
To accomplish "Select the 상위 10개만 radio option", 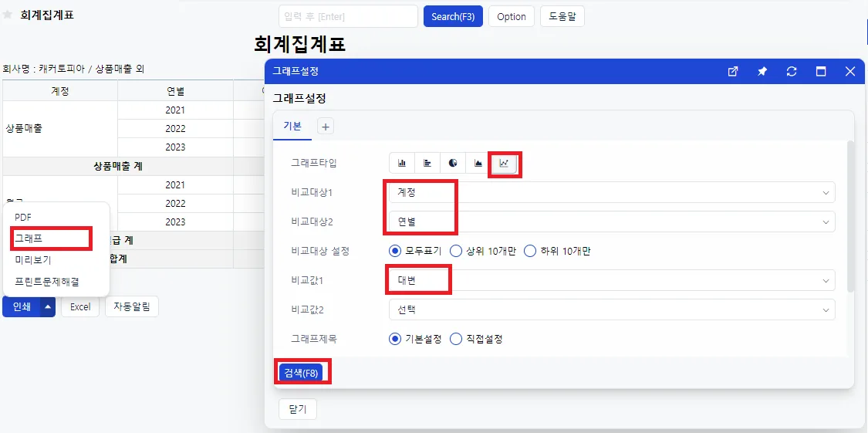I will (x=483, y=251).
